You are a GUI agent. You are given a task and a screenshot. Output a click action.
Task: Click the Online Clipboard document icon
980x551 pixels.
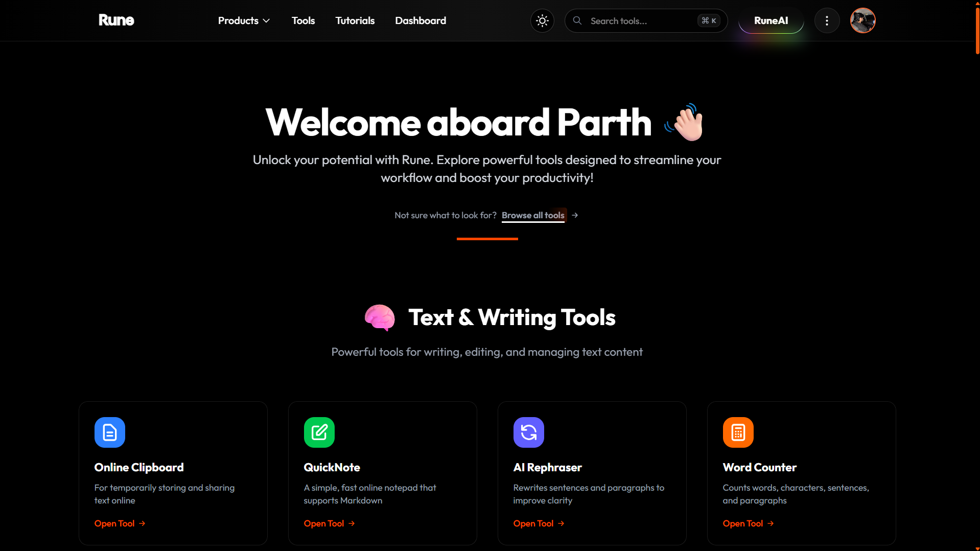coord(109,432)
